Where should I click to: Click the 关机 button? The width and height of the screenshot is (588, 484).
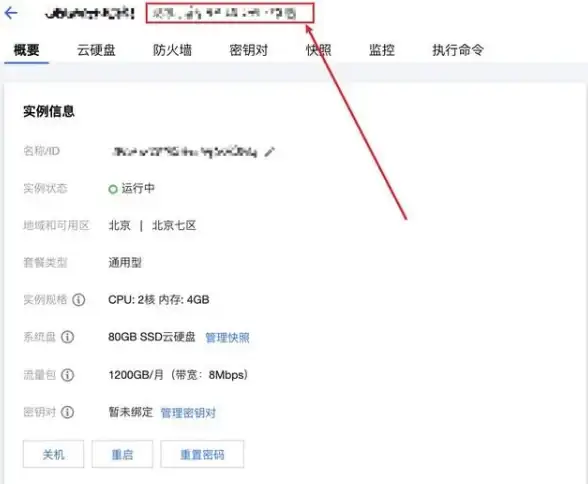coord(53,454)
